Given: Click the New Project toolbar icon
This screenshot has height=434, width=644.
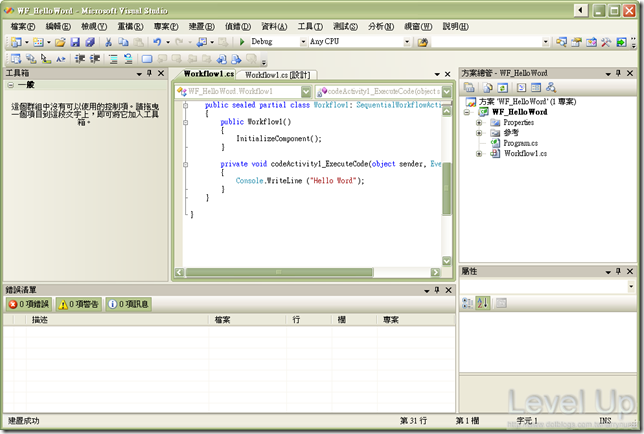Looking at the screenshot, I should pyautogui.click(x=16, y=42).
